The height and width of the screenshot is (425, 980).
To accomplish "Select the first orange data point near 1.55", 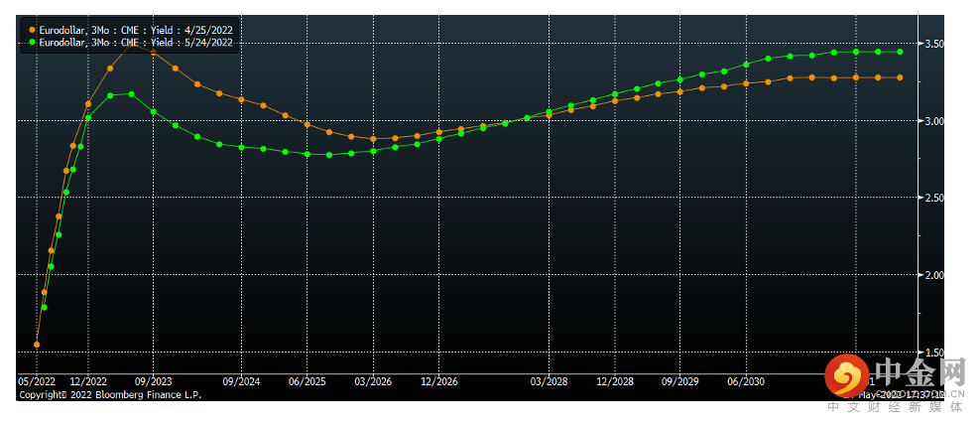I will pos(37,345).
